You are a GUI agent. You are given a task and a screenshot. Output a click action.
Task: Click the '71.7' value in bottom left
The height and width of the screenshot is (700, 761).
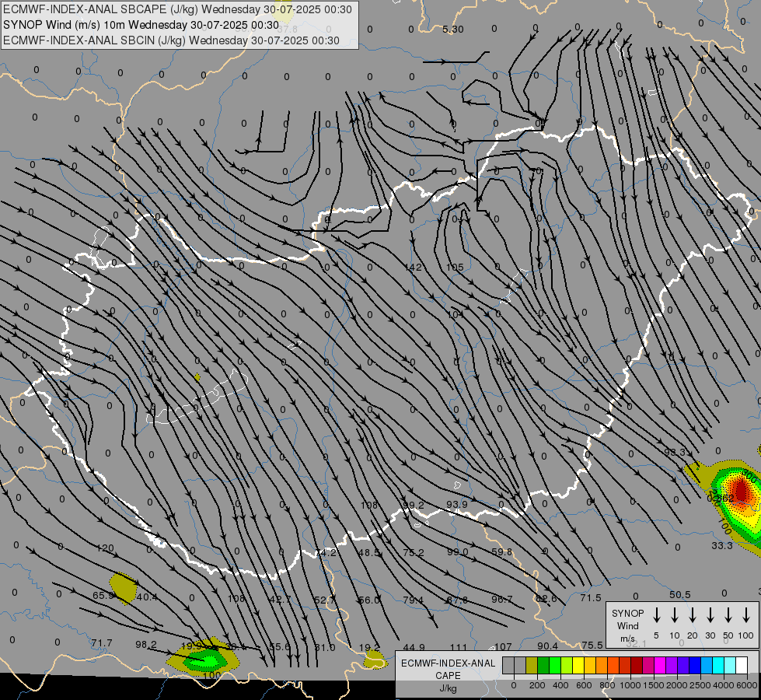(102, 642)
